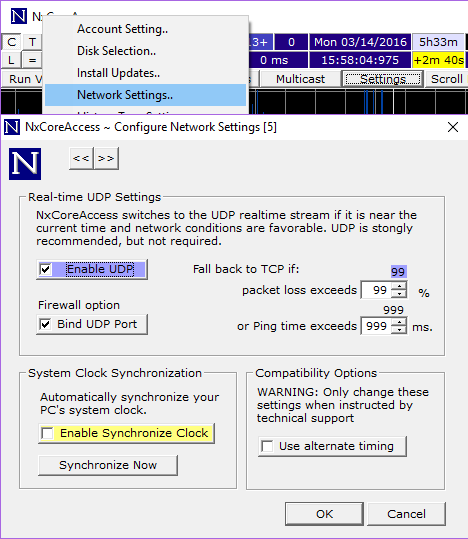Click the L button in main toolbar
Viewport: 468px width, 539px height.
point(12,60)
